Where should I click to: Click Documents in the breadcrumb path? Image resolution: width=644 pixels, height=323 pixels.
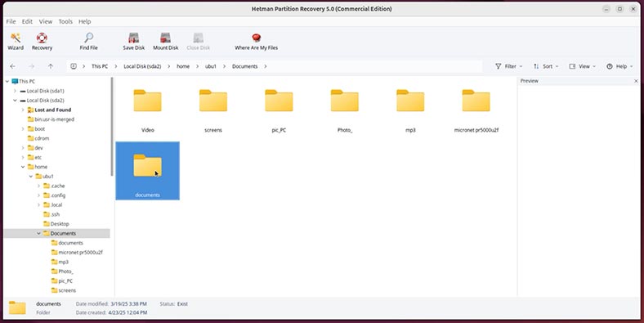(x=245, y=66)
